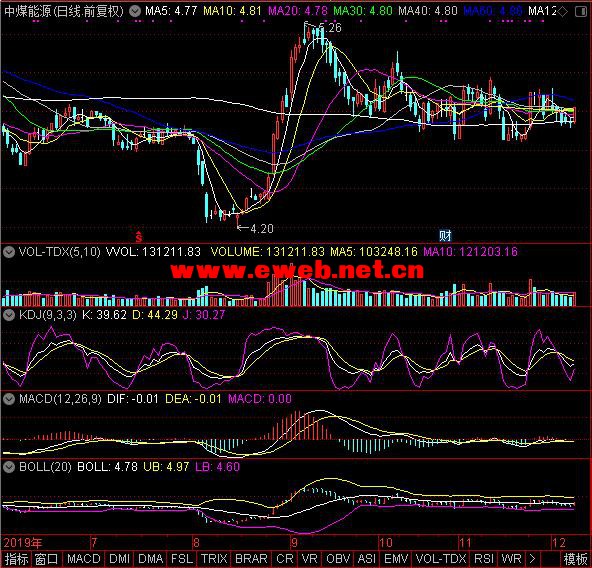Expand the main chart MA settings dropdown
The image size is (592, 568).
coord(134,11)
